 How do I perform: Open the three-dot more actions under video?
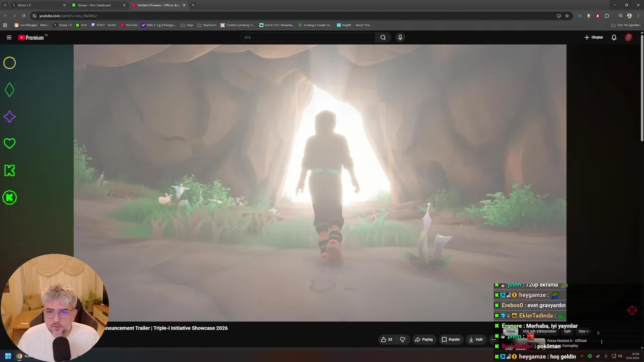click(x=494, y=339)
